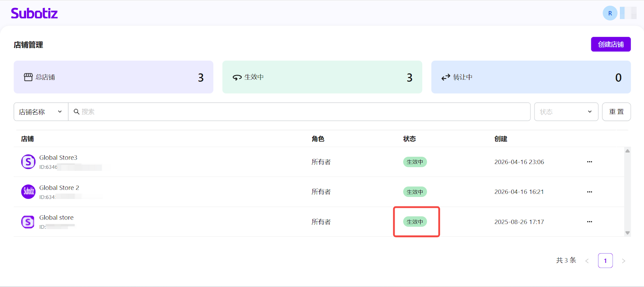Open the 状态 filter dropdown
644x287 pixels.
point(566,112)
